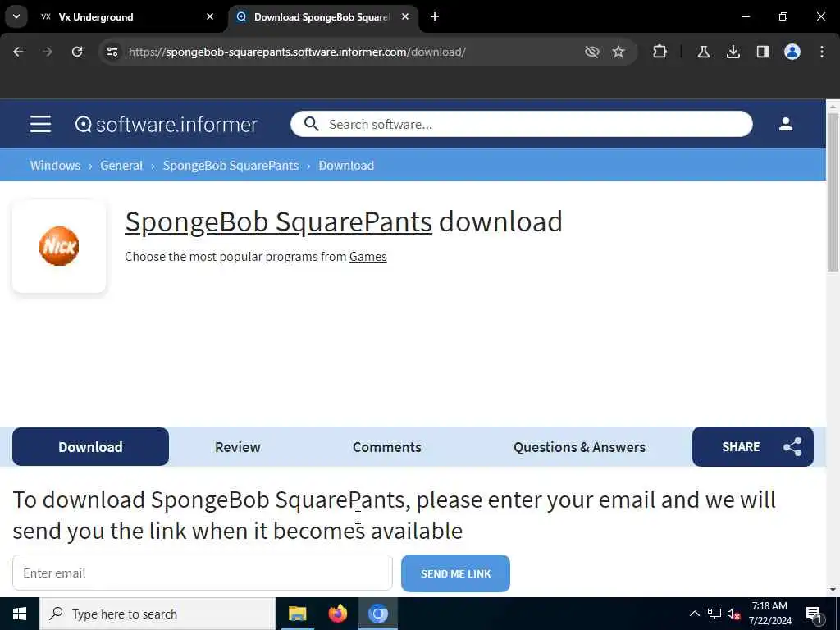Click the Download breadcrumb link
The width and height of the screenshot is (840, 630).
[346, 166]
